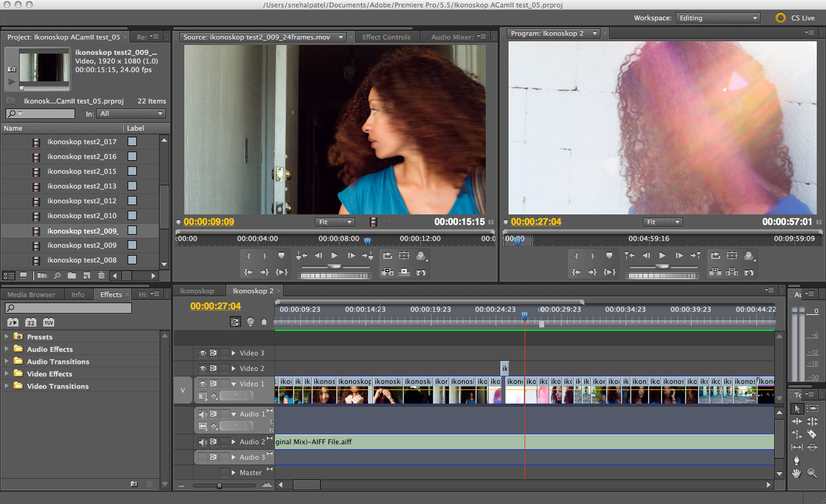Viewport: 826px width, 504px height.
Task: Hide Video 2 track with eye icon
Action: (202, 368)
